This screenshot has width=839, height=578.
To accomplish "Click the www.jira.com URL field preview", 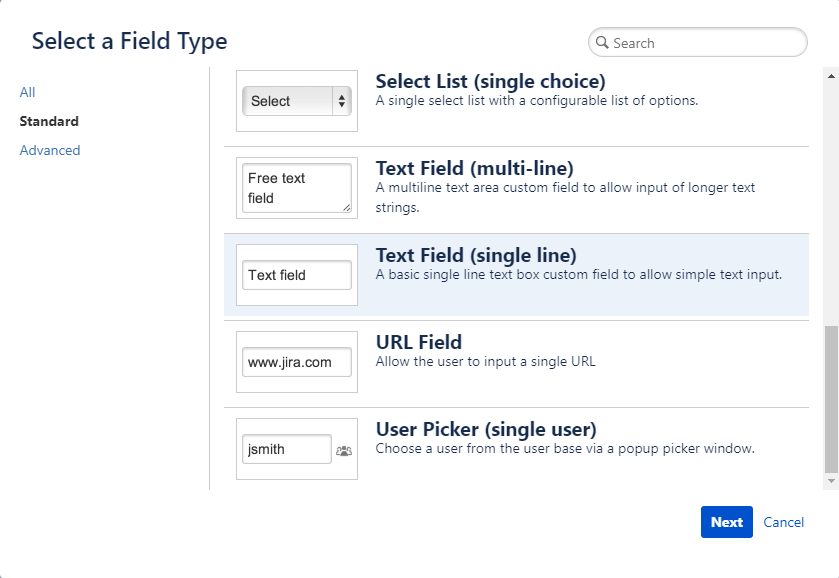I will (296, 361).
